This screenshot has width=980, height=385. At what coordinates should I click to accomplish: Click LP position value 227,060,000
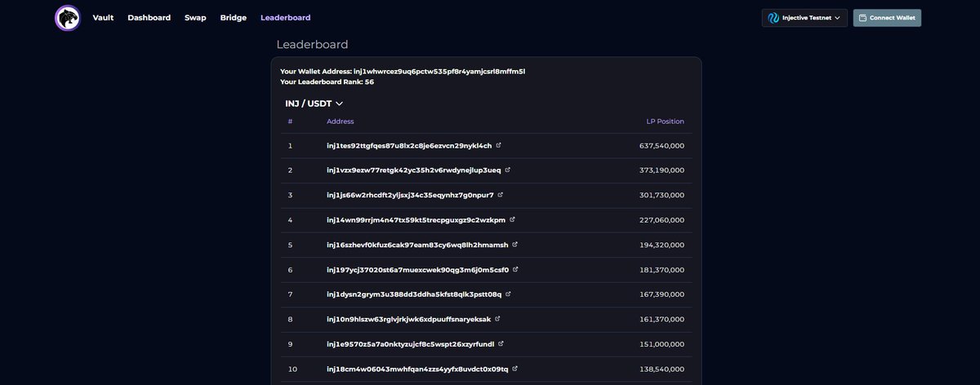[661, 220]
